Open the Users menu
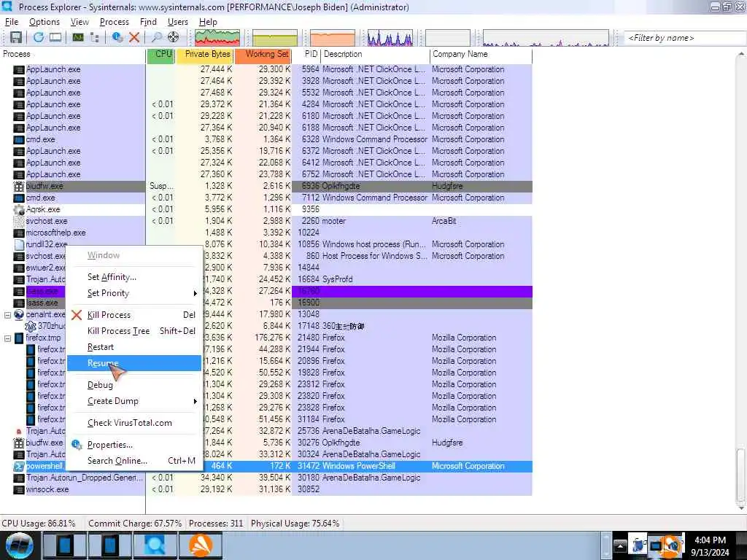Image resolution: width=747 pixels, height=560 pixels. (x=178, y=22)
